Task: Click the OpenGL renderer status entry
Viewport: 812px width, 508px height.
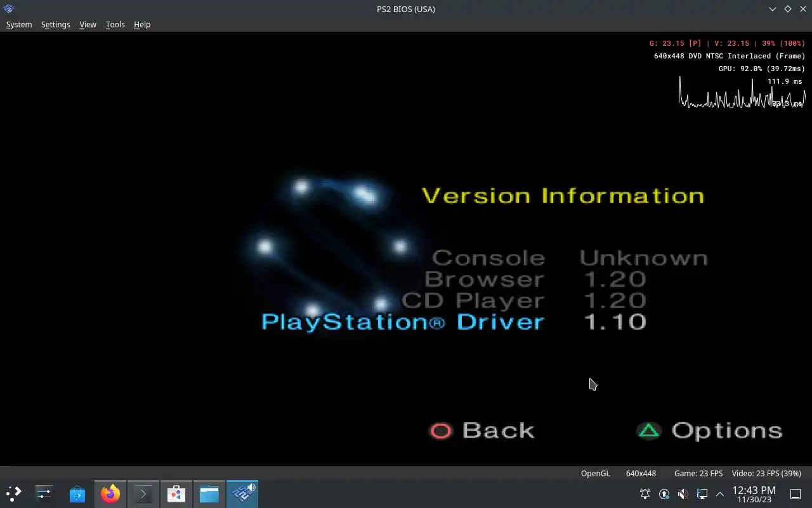Action: pos(595,473)
